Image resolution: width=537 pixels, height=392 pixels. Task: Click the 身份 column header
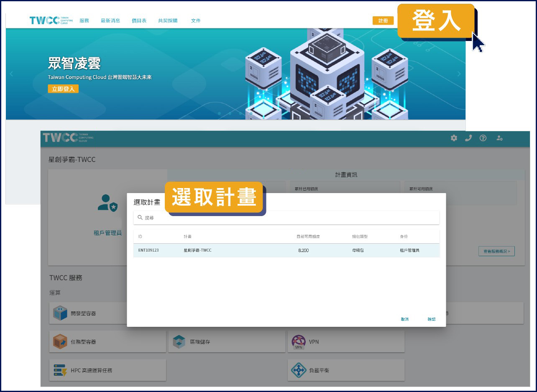tap(404, 237)
